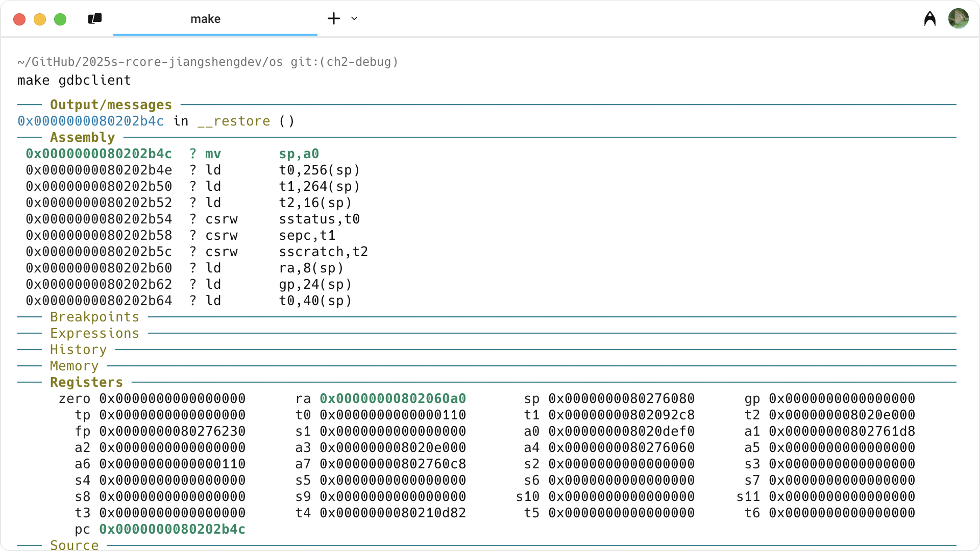Click the yellow minimize window button
The image size is (980, 551).
(x=40, y=19)
